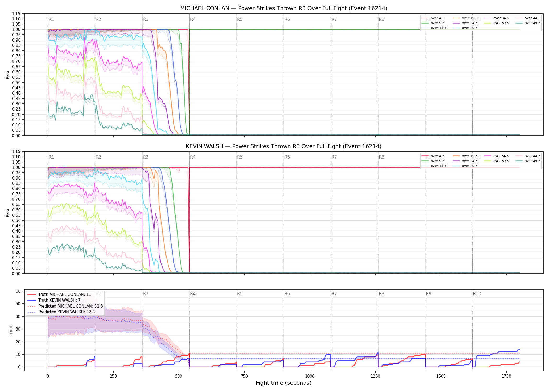Image resolution: width=549 pixels, height=392 pixels.
Task: Click the KEVIN WALSH chart title
Action: pos(284,146)
